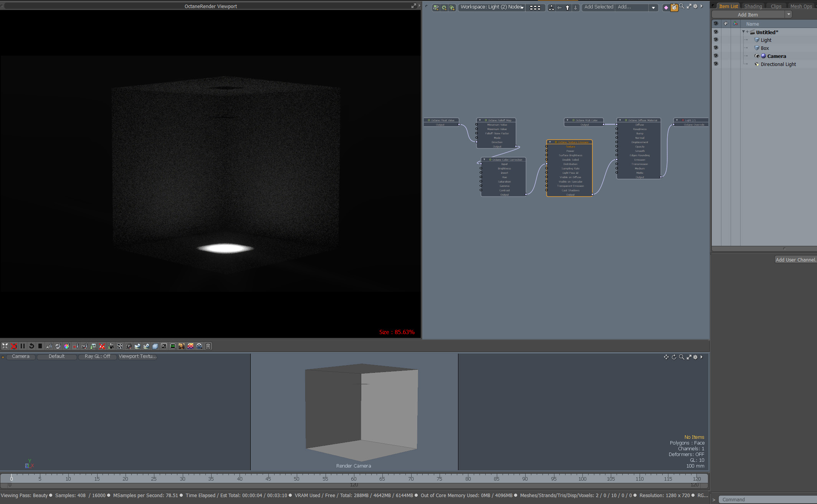Click the restart render arrow icon

(x=31, y=346)
